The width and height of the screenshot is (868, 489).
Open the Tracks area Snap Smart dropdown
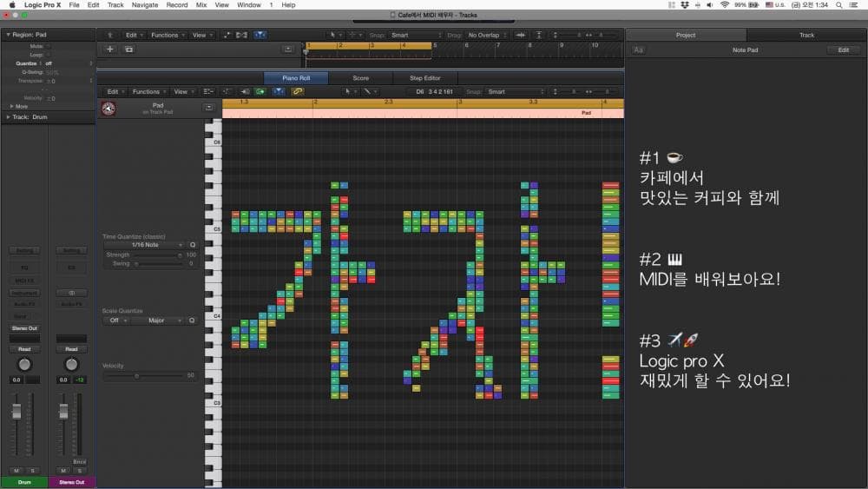[416, 35]
